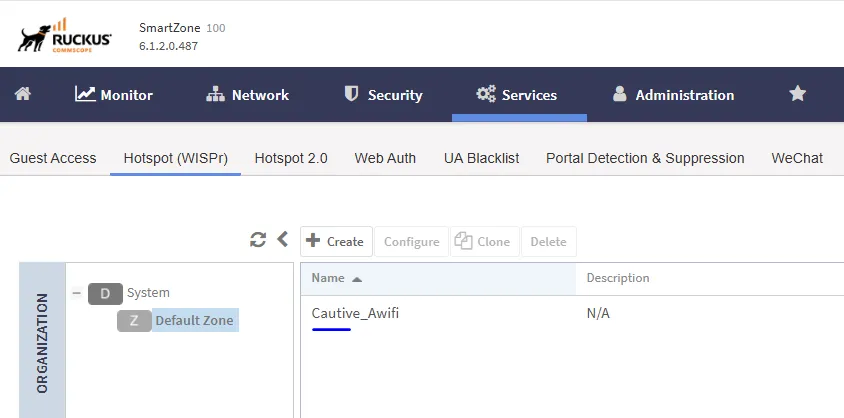Refresh the zone tree with the reload icon
Image resolution: width=844 pixels, height=418 pixels.
coord(258,239)
